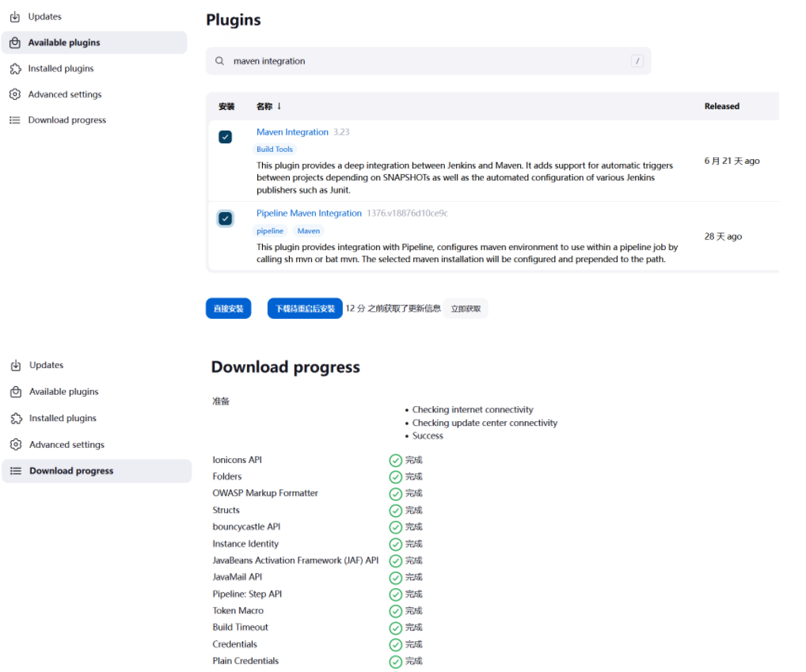Click the check icon for JavaBeans Activation Framework API
This screenshot has height=672, width=806.
395,561
